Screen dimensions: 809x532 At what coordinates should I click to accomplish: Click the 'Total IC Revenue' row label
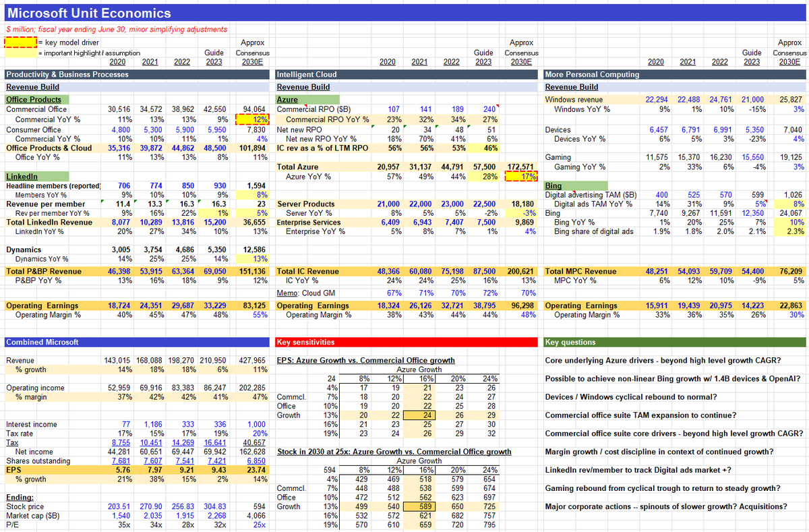pyautogui.click(x=309, y=272)
